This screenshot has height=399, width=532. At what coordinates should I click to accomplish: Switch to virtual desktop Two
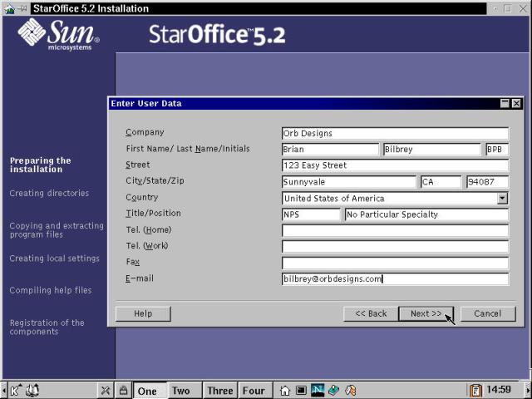(181, 390)
